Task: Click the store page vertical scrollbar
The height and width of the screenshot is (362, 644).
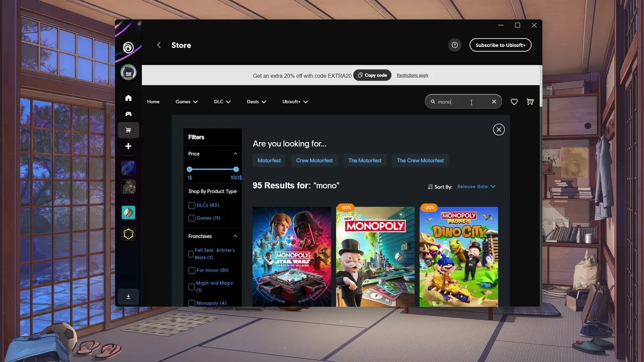Action: pos(540,85)
